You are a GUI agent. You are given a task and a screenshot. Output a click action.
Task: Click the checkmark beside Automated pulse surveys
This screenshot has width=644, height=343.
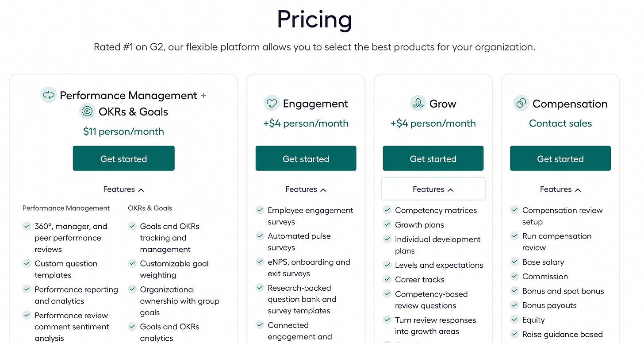coord(260,236)
